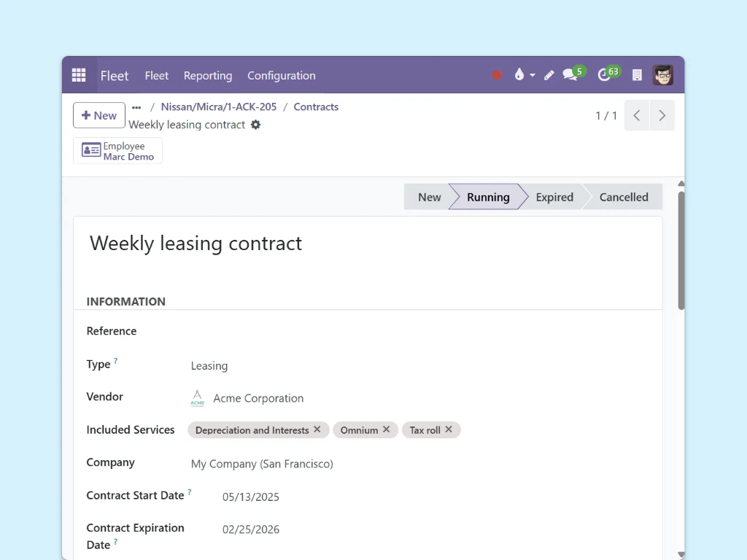
Task: Set contract stage to New
Action: click(430, 197)
